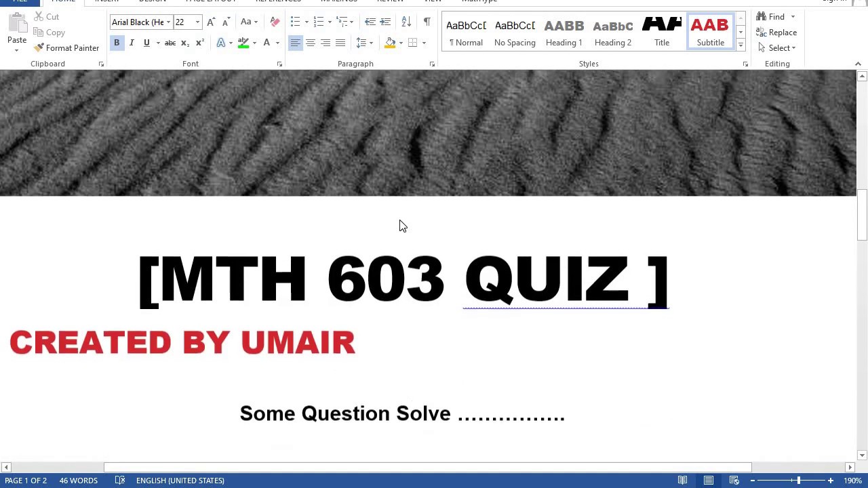Expand the Styles gallery More button

point(741,45)
